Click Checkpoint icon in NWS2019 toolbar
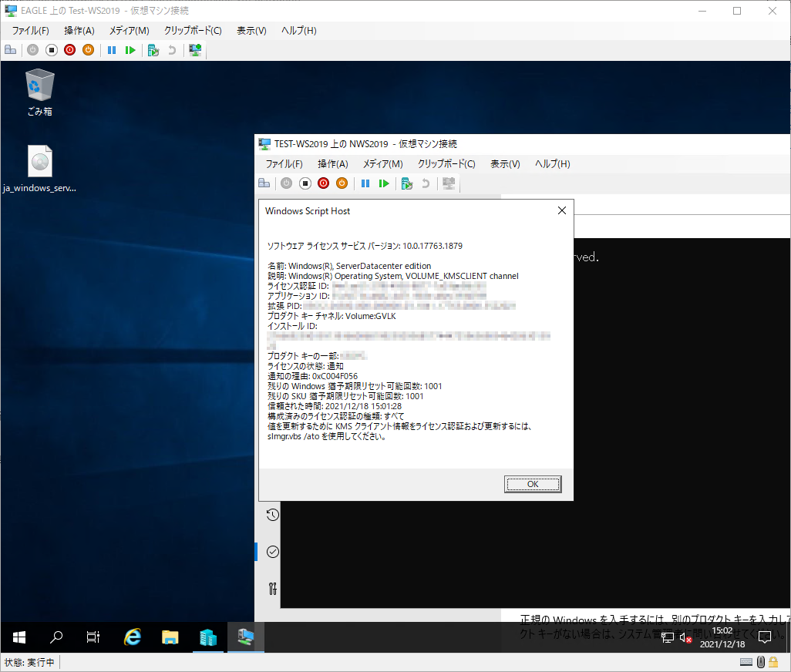 (x=407, y=183)
